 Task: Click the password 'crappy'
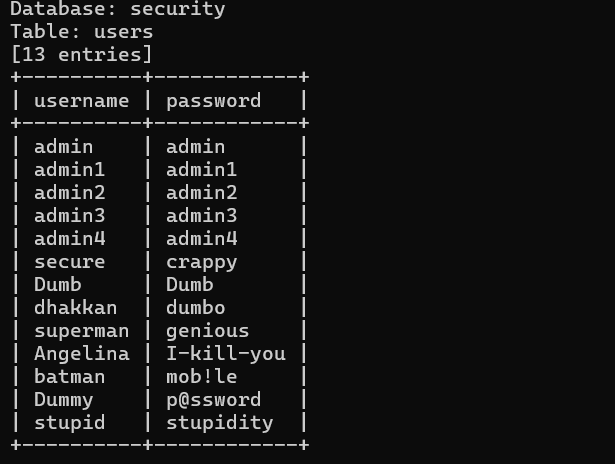pyautogui.click(x=202, y=263)
